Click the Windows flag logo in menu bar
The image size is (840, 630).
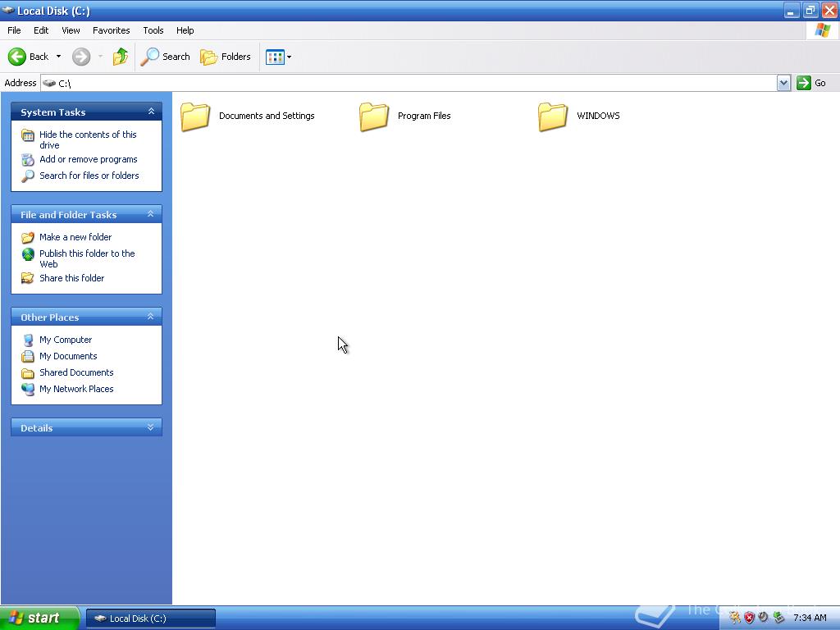822,30
